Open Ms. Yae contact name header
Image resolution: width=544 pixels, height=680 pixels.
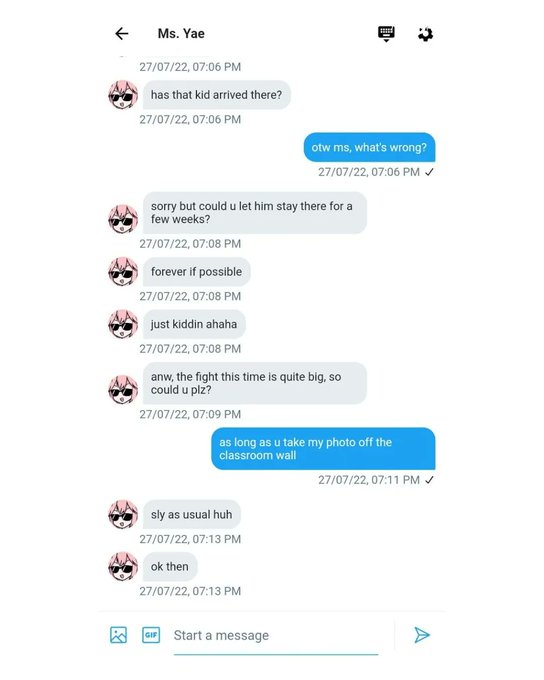pyautogui.click(x=181, y=33)
